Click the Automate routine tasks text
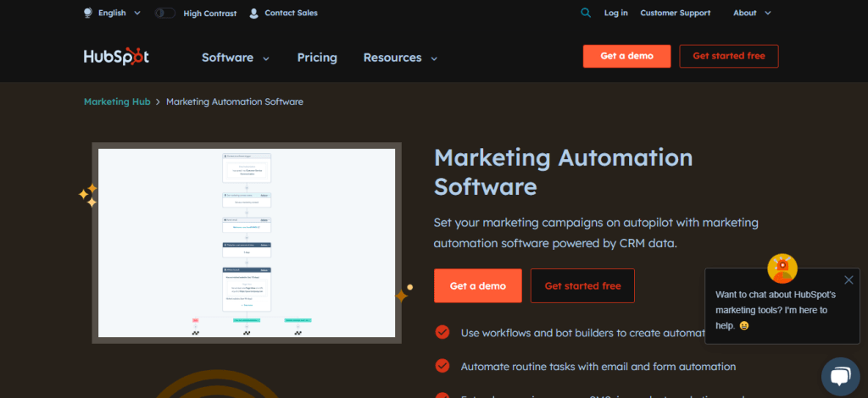This screenshot has height=398, width=868. (x=598, y=367)
